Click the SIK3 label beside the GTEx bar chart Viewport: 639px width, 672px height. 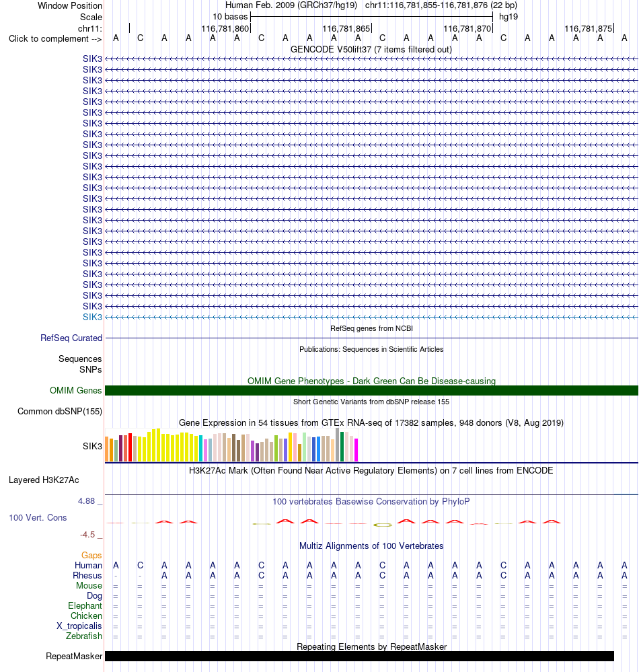[93, 446]
